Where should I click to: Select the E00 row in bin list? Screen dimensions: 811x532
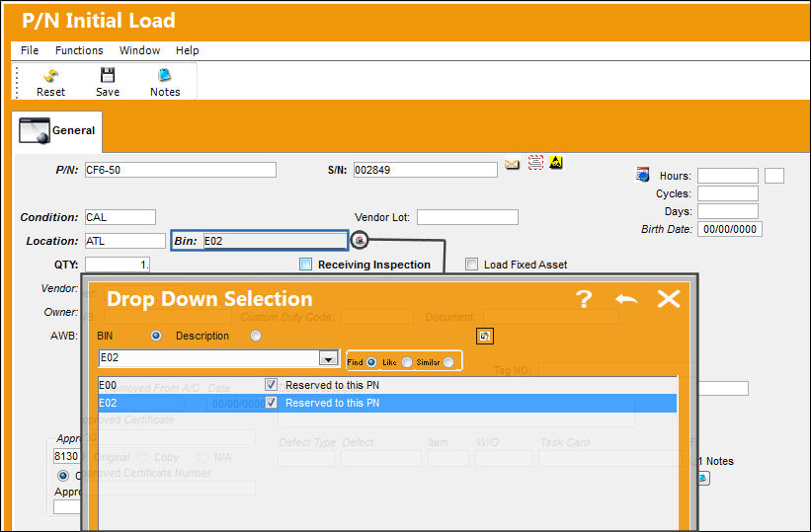(387, 385)
